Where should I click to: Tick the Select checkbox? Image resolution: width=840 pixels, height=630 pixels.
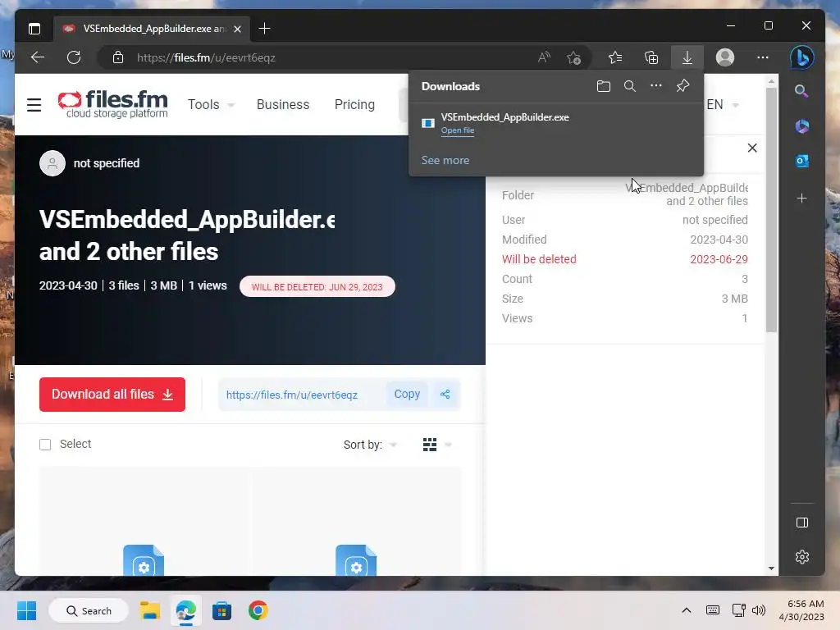(45, 445)
